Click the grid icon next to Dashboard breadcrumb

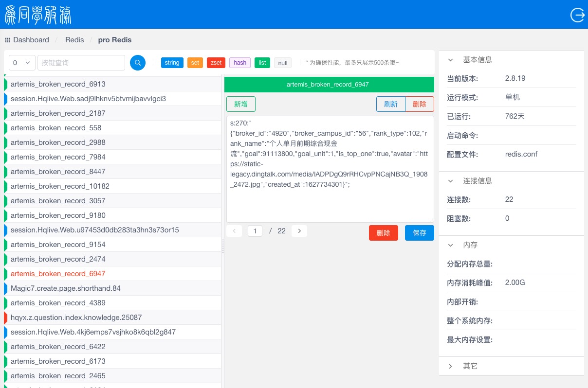[x=7, y=39]
